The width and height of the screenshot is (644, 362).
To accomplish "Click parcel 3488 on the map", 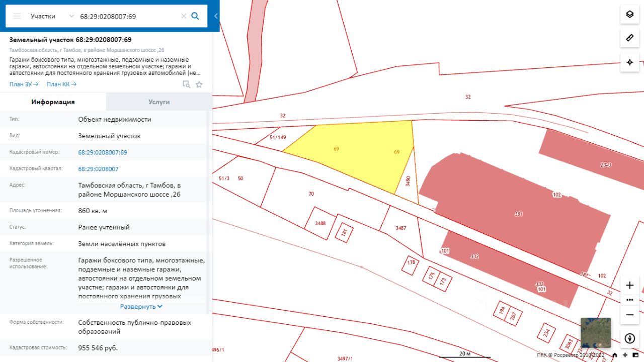I will click(x=320, y=223).
